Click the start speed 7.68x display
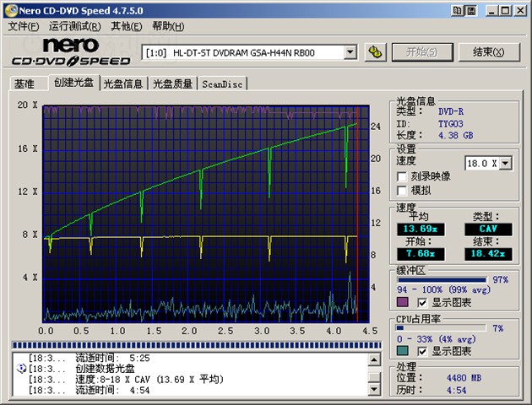The height and width of the screenshot is (405, 532). (x=421, y=254)
